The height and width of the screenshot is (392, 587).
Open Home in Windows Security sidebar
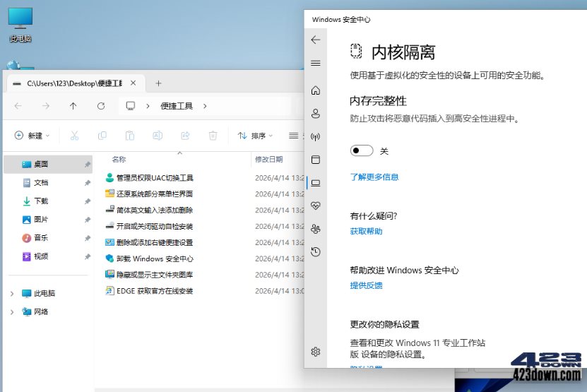tap(316, 90)
